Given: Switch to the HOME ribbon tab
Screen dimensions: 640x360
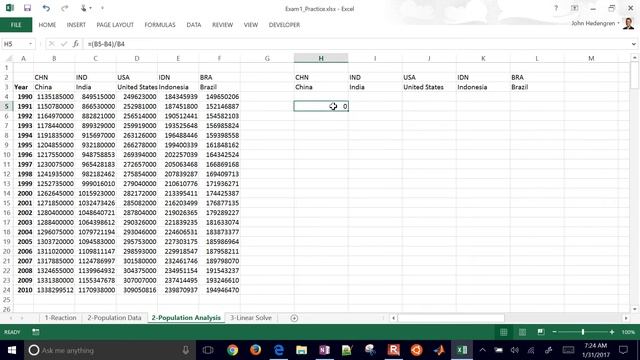Looking at the screenshot, I should pyautogui.click(x=47, y=25).
